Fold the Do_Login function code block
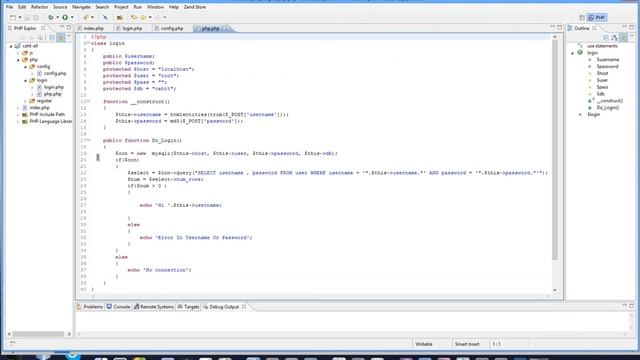640x360 pixels. coord(88,140)
